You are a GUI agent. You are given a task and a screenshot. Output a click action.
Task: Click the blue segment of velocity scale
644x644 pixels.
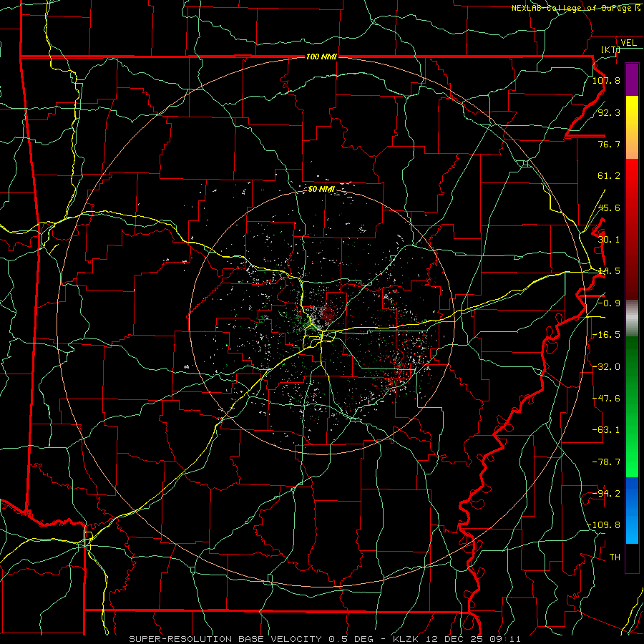tap(632, 510)
